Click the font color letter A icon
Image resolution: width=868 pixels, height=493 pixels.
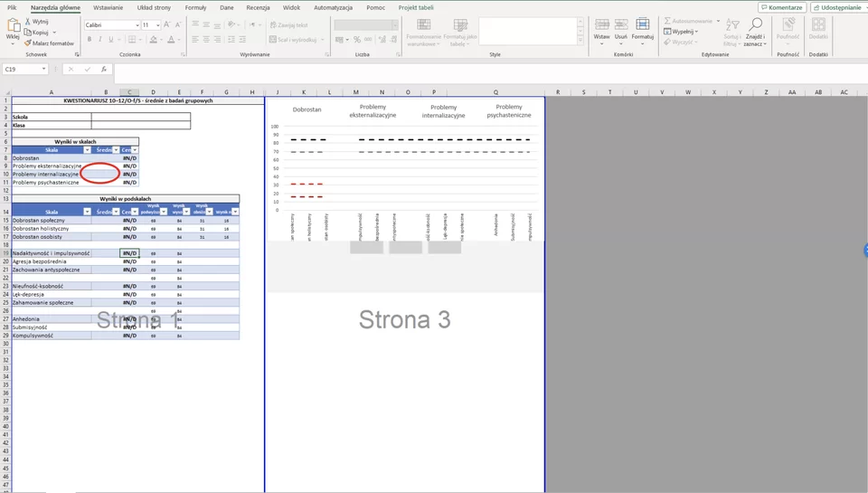click(x=171, y=39)
